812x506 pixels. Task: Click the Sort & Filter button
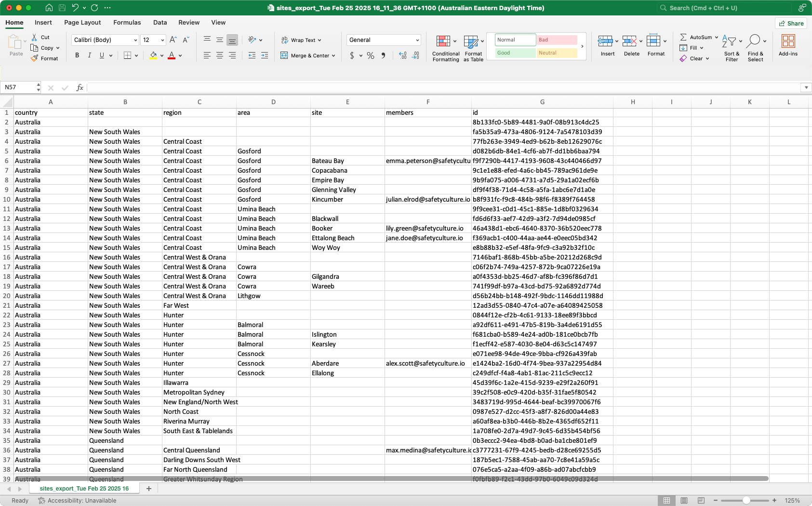[x=732, y=47]
